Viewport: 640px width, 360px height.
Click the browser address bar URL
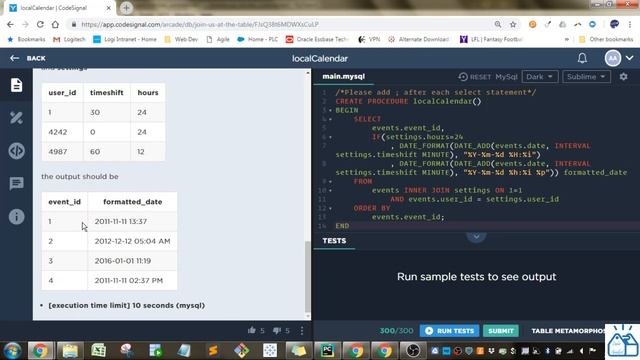pyautogui.click(x=200, y=24)
